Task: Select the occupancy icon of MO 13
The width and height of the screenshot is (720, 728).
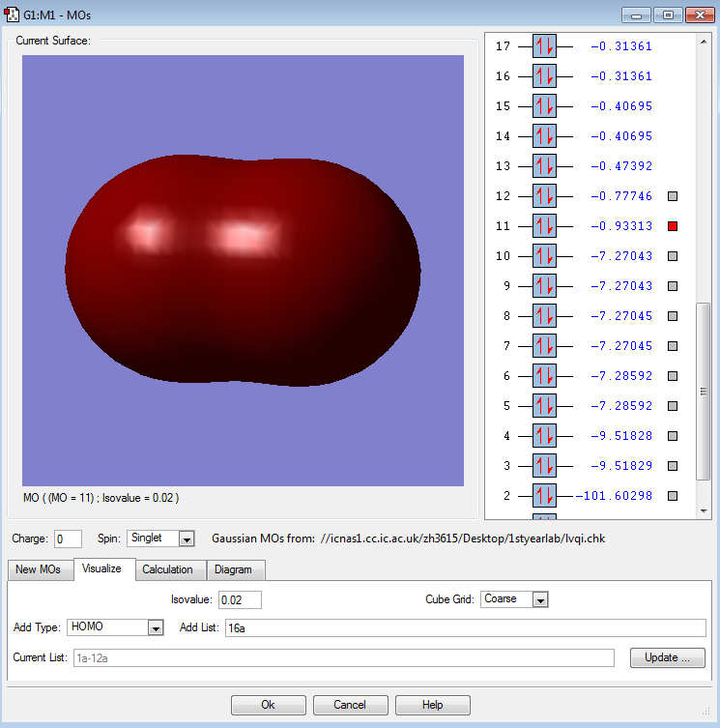Action: 544,166
